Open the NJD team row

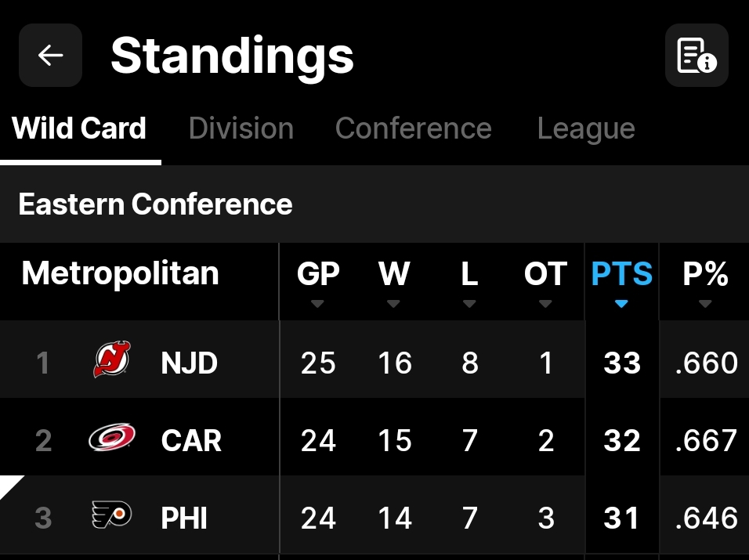coord(190,363)
